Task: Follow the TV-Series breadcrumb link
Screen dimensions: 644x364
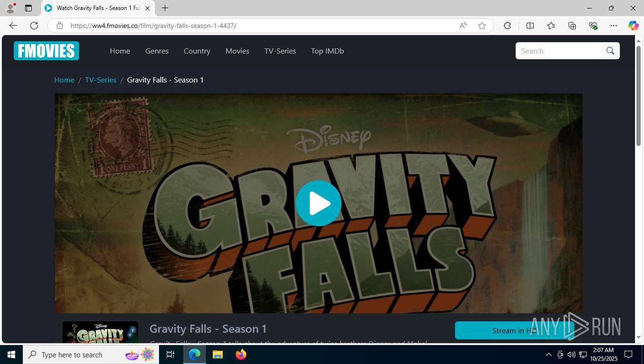Action: 100,80
